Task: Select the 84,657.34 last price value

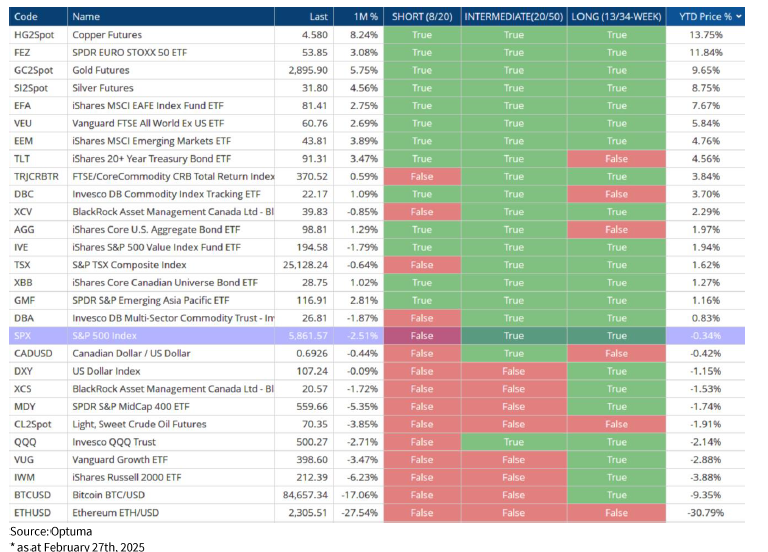Action: pyautogui.click(x=305, y=495)
